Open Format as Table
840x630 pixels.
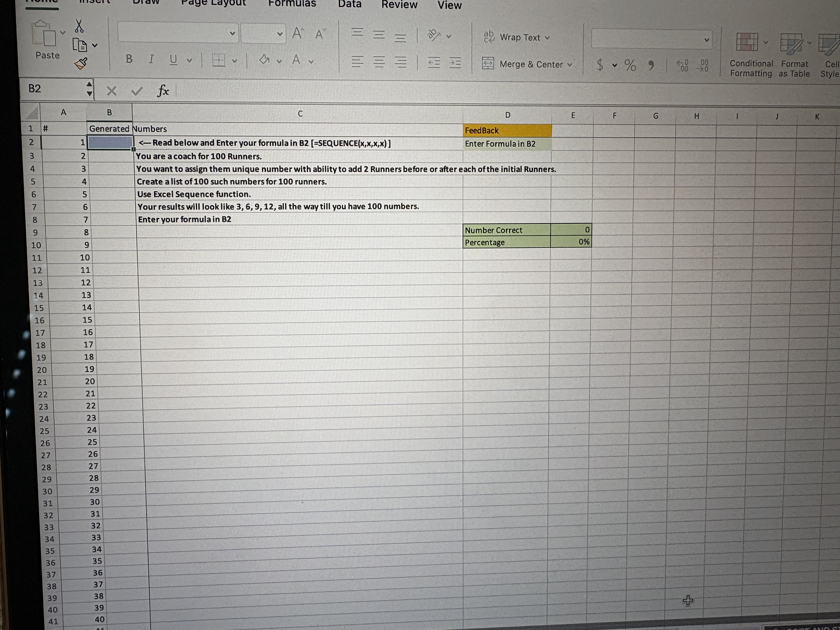[x=794, y=55]
